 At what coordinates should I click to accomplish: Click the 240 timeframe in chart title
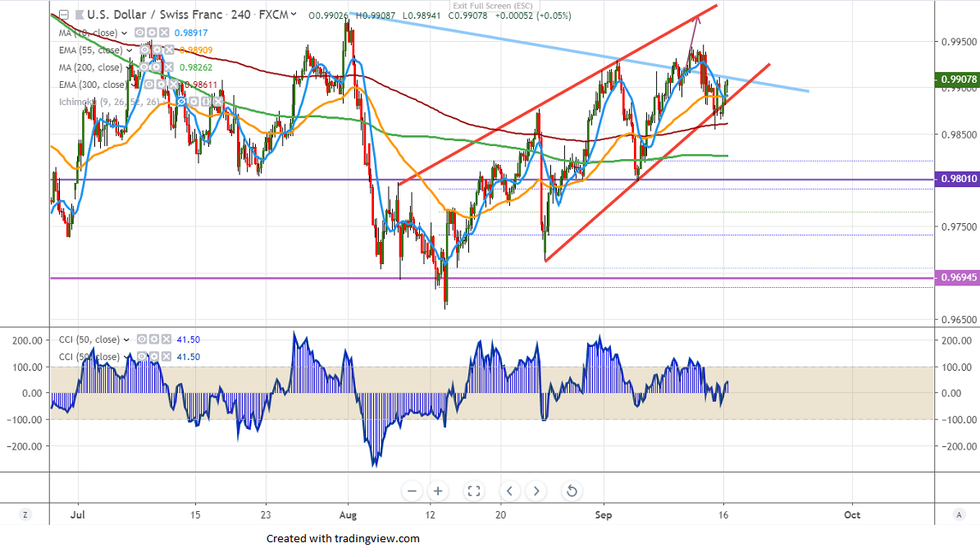(x=240, y=15)
